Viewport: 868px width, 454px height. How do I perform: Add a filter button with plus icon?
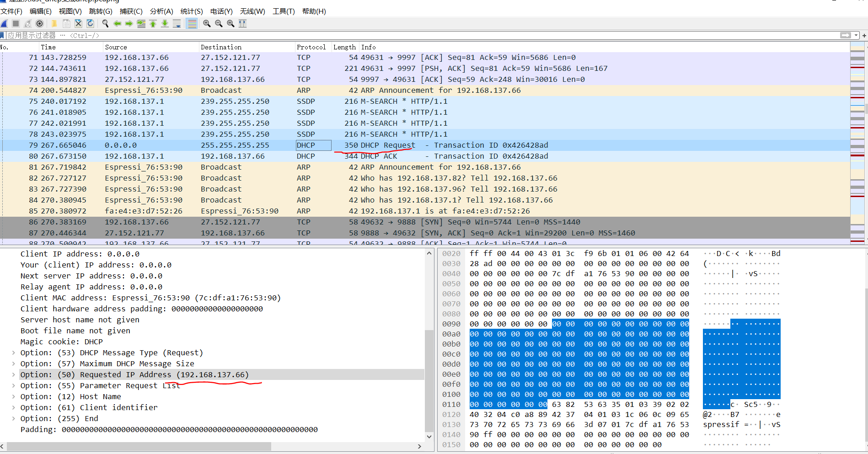pos(864,35)
